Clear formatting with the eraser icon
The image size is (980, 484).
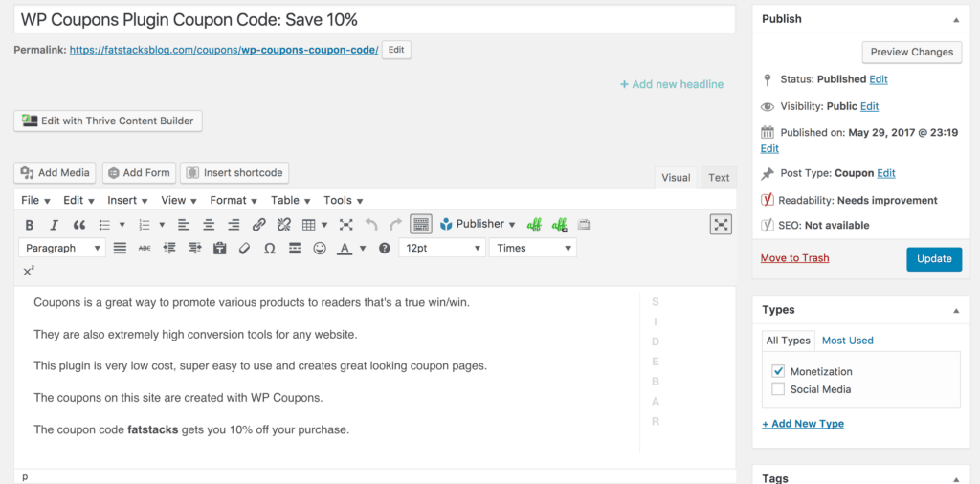244,248
